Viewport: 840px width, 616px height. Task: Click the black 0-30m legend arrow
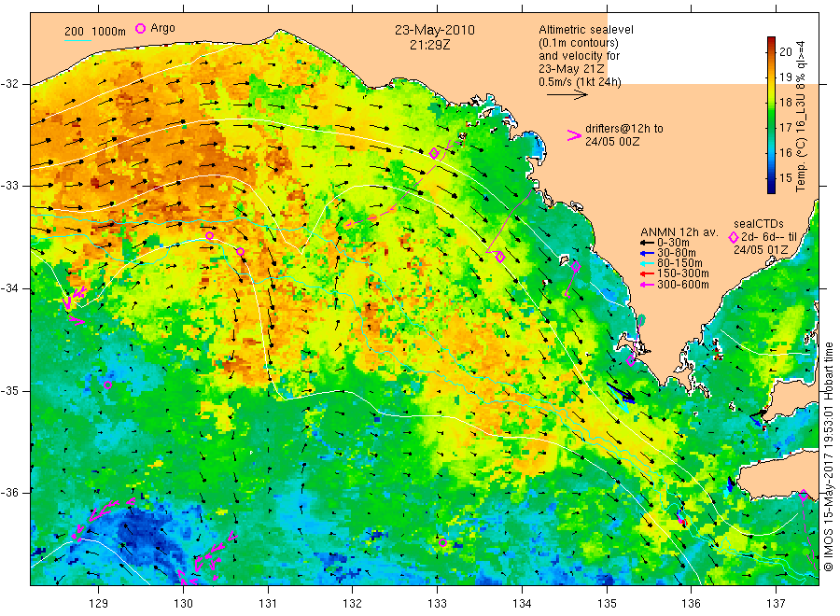click(x=648, y=243)
